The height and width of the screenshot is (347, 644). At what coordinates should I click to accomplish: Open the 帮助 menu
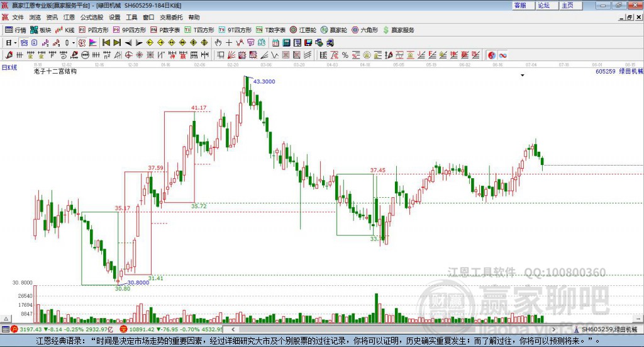click(194, 17)
